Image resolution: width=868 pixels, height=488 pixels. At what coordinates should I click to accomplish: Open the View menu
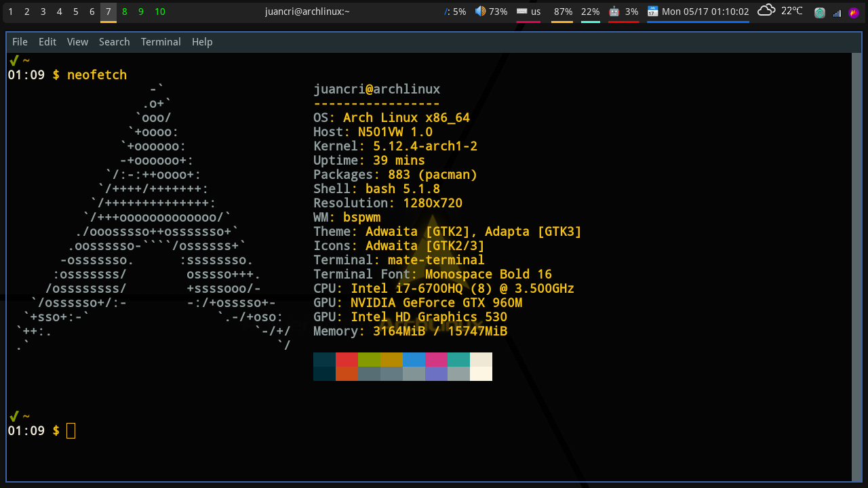pyautogui.click(x=77, y=42)
